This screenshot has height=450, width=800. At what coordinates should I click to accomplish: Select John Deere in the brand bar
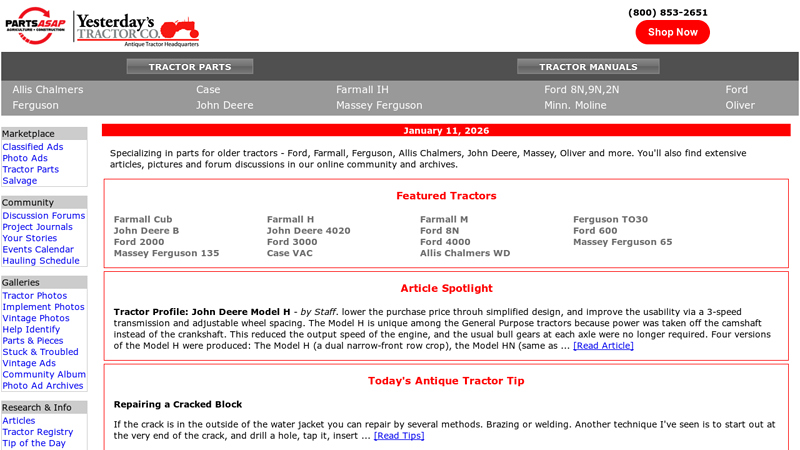224,105
